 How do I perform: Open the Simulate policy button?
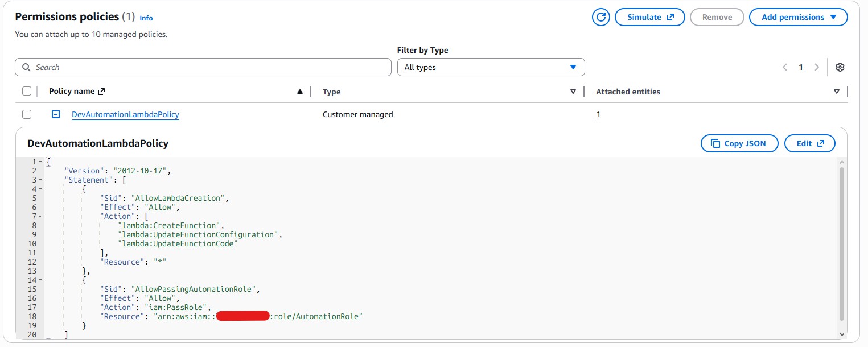coord(650,17)
